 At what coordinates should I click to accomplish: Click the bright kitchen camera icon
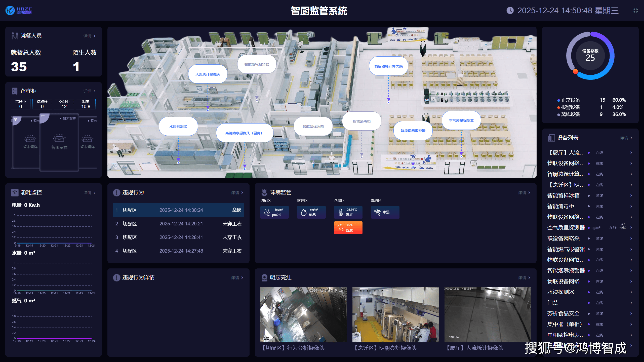(264, 278)
